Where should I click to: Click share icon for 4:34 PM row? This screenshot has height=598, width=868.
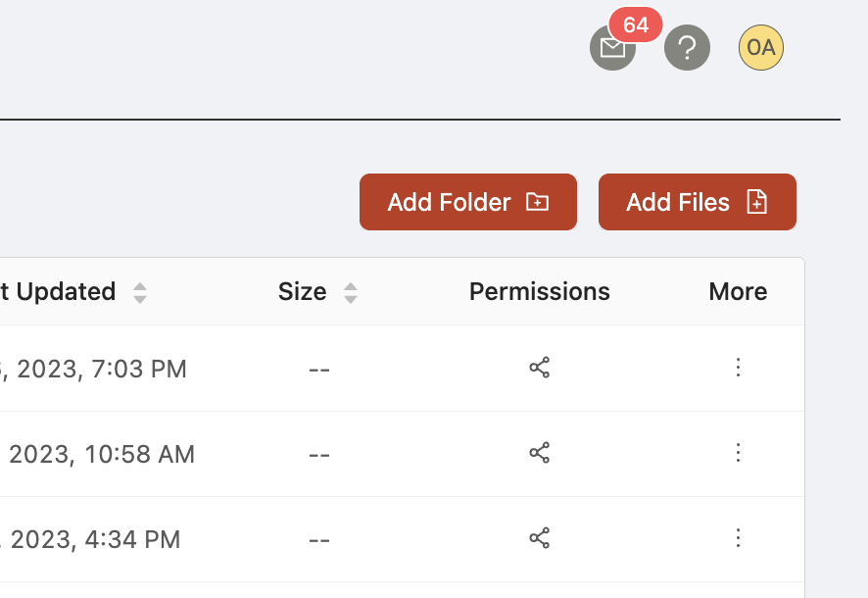[x=539, y=538]
